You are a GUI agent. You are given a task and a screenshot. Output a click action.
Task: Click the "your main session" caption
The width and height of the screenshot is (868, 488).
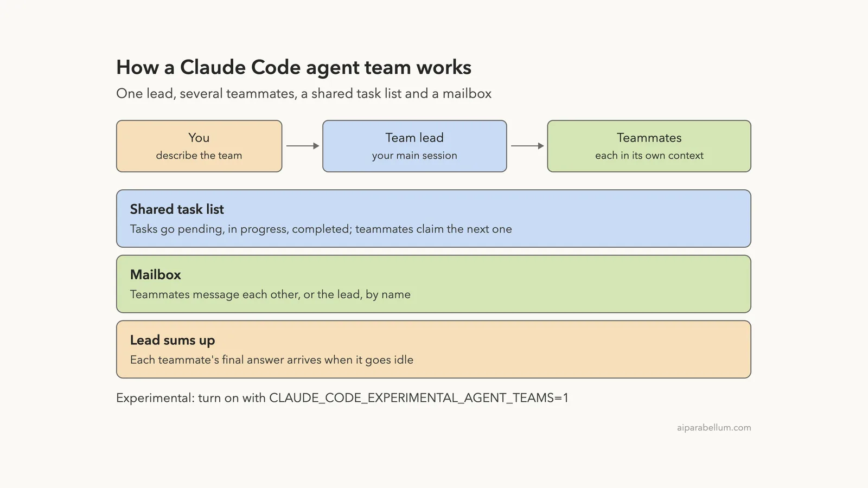tap(414, 156)
